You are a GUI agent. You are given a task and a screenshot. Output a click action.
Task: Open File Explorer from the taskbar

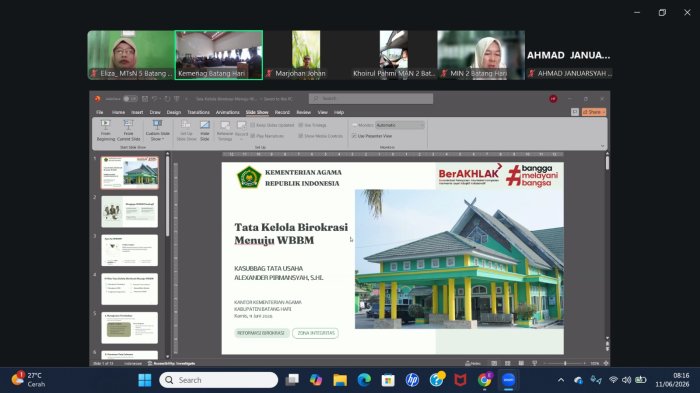pyautogui.click(x=340, y=380)
